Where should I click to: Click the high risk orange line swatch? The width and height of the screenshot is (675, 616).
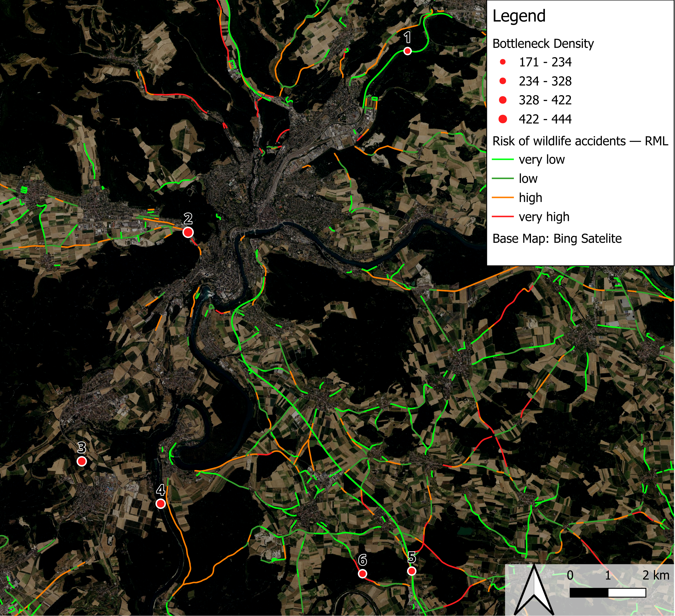503,198
